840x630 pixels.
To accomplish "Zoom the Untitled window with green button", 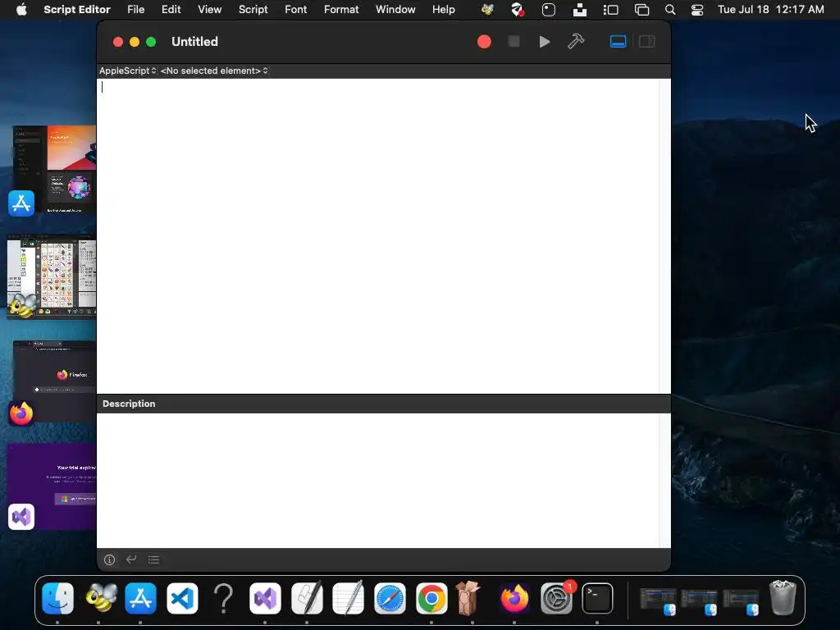I will click(x=151, y=42).
